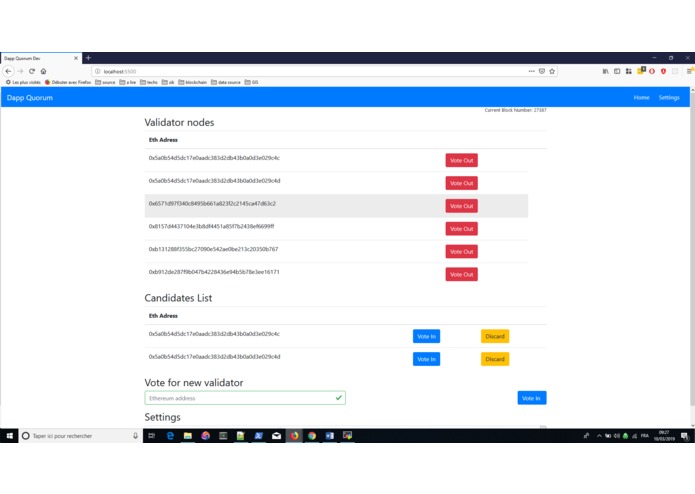Image resolution: width=695 pixels, height=494 pixels.
Task: Vote Out validator 0x5a0b...029c4d
Action: (461, 183)
